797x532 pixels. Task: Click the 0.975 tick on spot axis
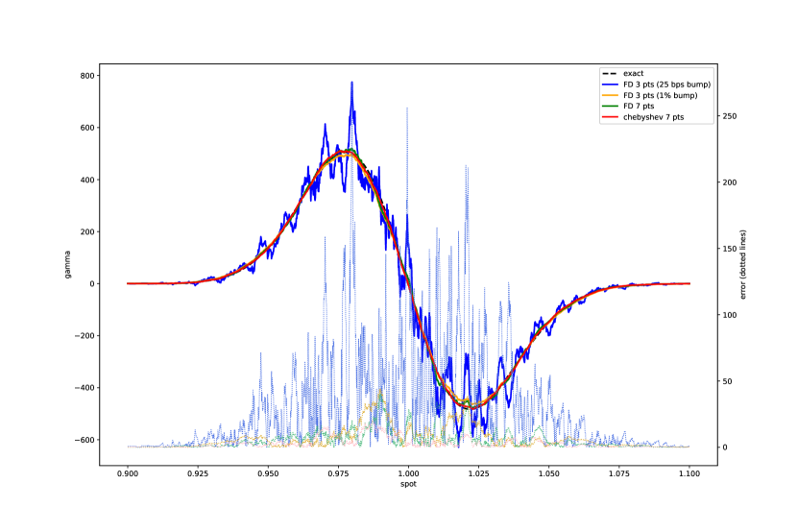pos(338,473)
